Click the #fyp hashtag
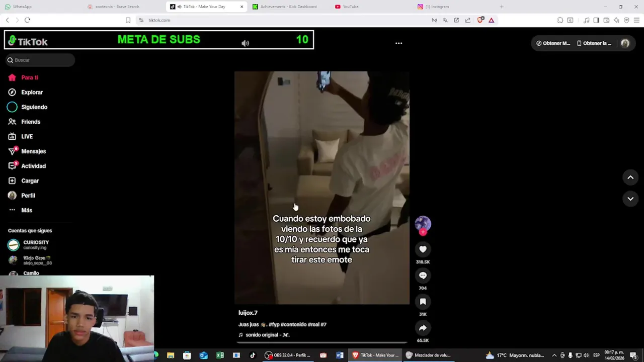This screenshot has height=362, width=644. tap(274, 325)
